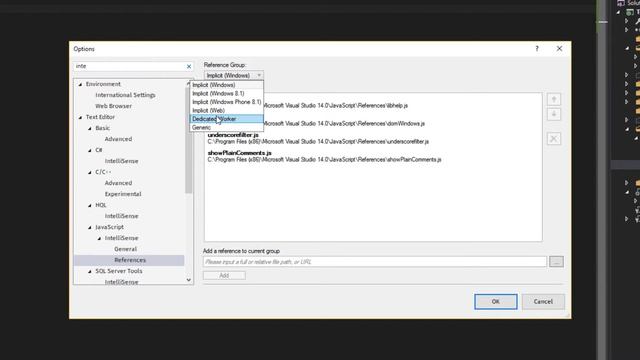The height and width of the screenshot is (360, 640).
Task: Select Experimental under C/C++
Action: click(x=123, y=194)
